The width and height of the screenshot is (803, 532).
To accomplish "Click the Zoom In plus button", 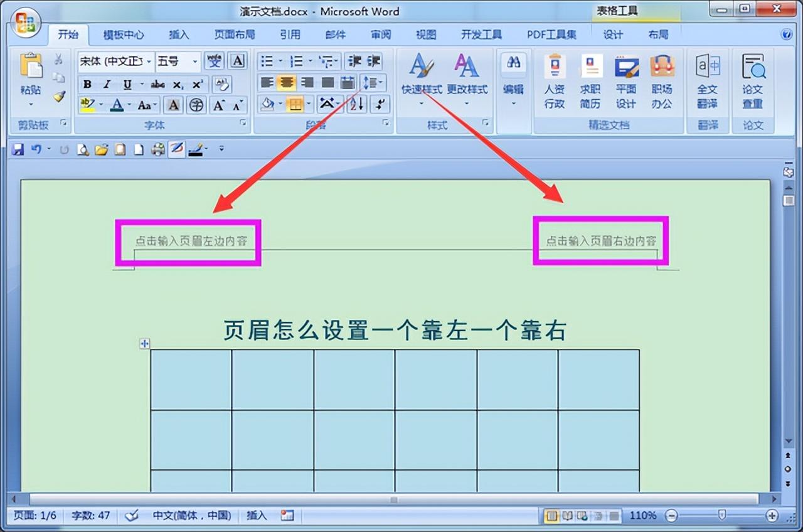I will (772, 516).
